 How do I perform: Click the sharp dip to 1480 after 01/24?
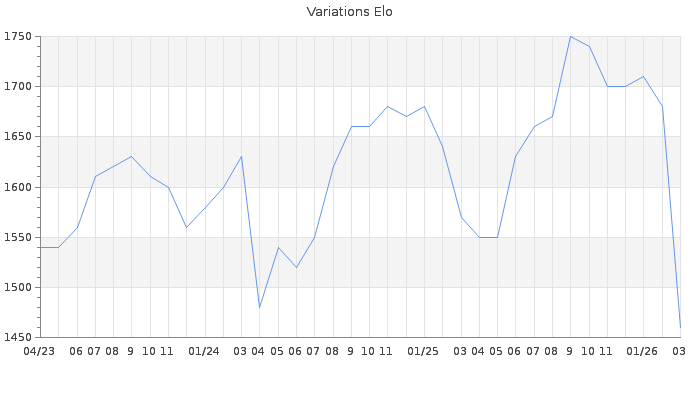pyautogui.click(x=259, y=307)
